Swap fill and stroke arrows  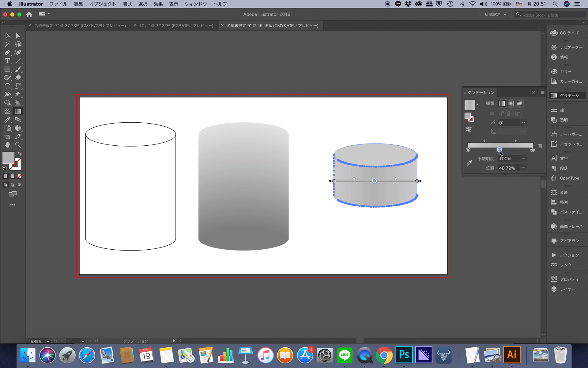(x=20, y=154)
